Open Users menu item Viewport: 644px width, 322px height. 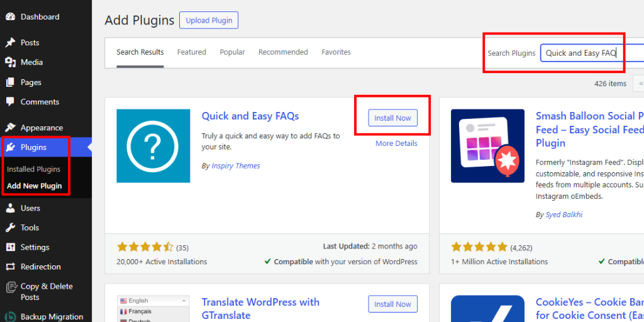click(30, 208)
